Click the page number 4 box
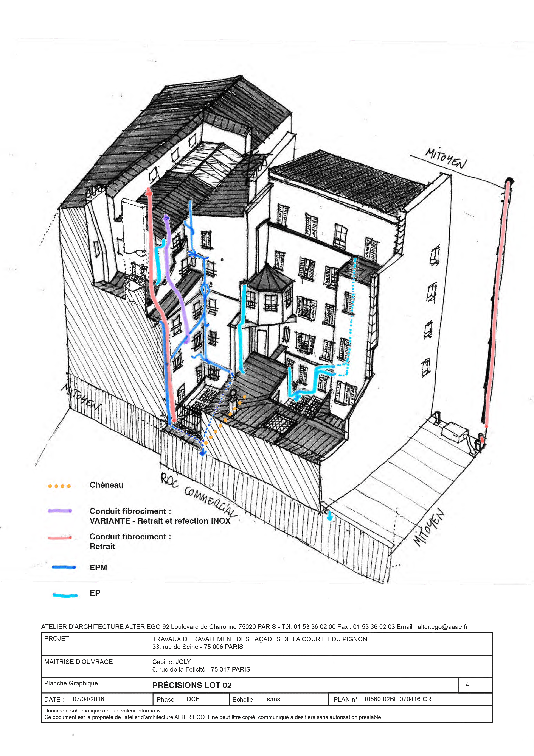This screenshot has width=534, height=756. (467, 684)
